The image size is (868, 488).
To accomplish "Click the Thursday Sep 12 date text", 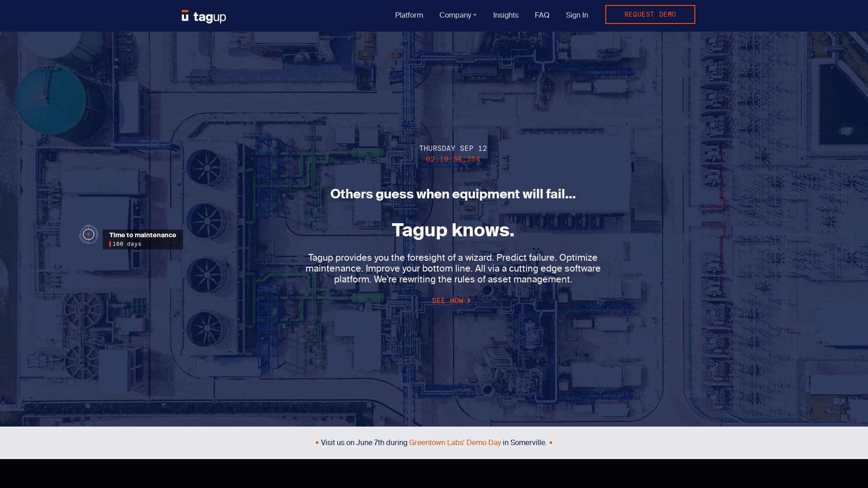I will [x=453, y=148].
